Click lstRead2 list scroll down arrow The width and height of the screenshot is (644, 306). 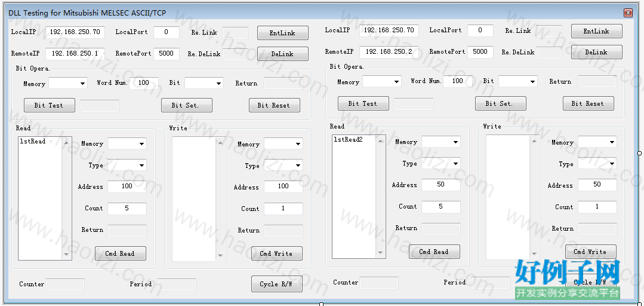pyautogui.click(x=380, y=253)
